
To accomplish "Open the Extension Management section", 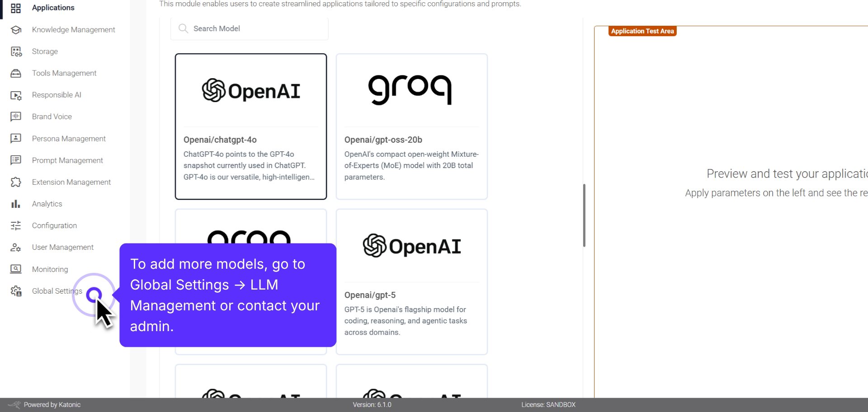I will click(x=15, y=182).
